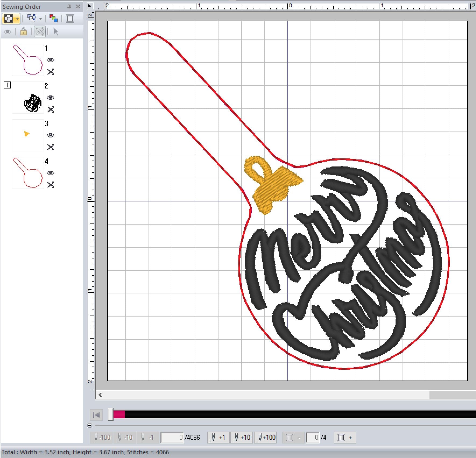Screen dimensions: 476x458
Task: Click the current stitch number input field
Action: tap(172, 438)
